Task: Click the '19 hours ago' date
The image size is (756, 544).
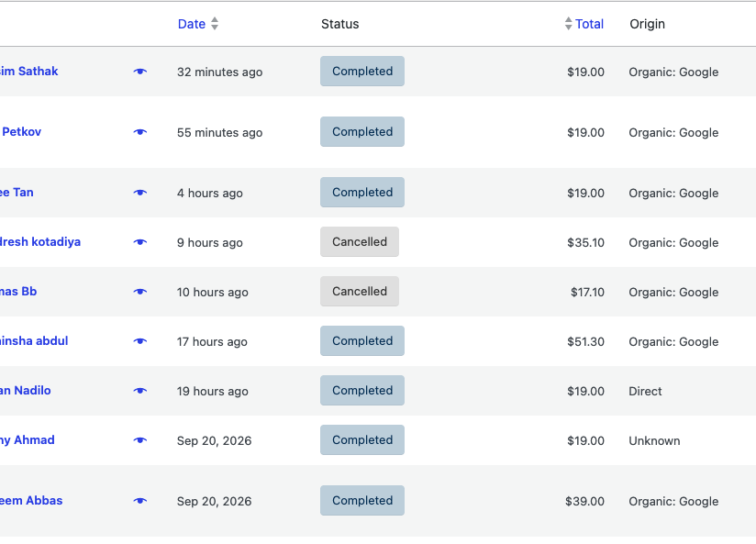Action: coord(213,392)
